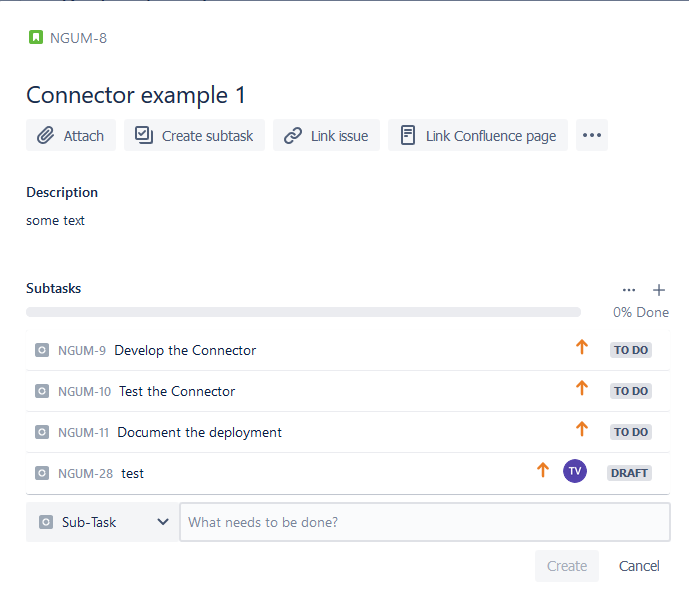The height and width of the screenshot is (592, 689).
Task: Edit the description 'some text'
Action: [55, 221]
